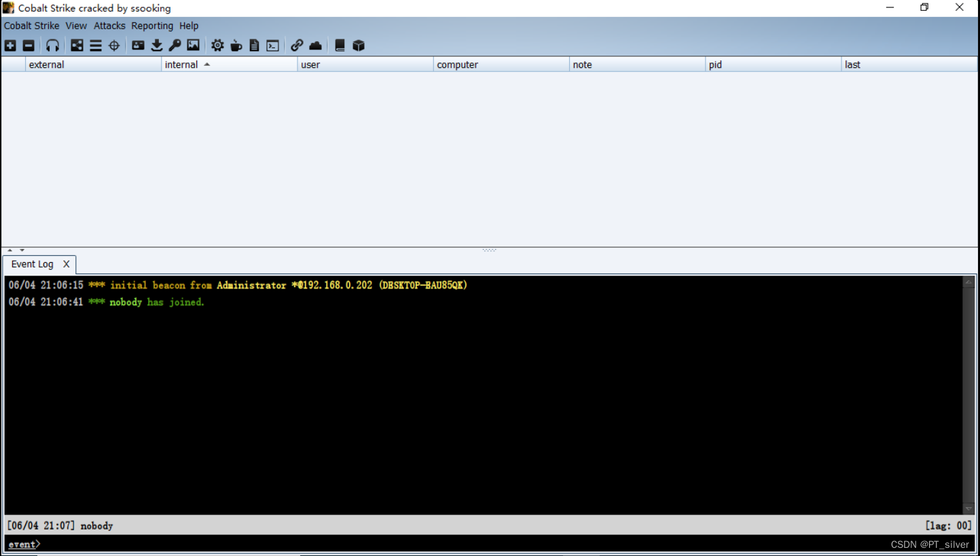This screenshot has width=980, height=556.
Task: Select the Event Log tab
Action: [32, 264]
